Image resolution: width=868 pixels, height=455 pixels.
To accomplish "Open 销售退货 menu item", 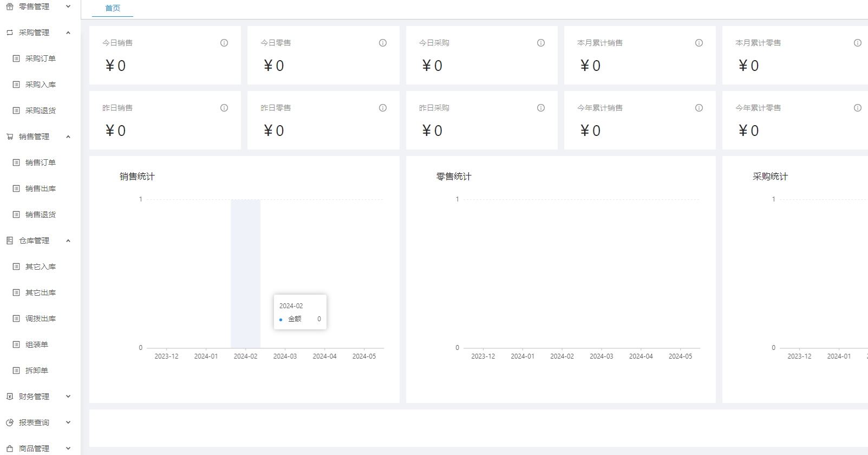I will (x=41, y=214).
